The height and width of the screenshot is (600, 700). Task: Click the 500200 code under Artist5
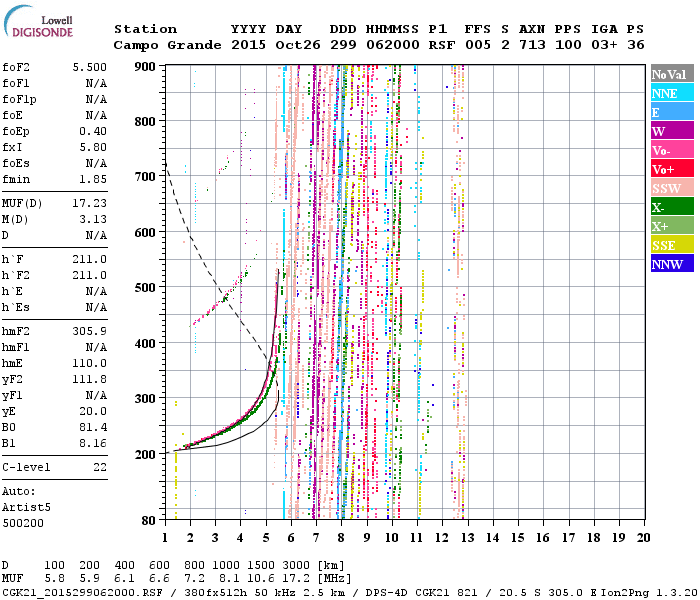tap(23, 523)
